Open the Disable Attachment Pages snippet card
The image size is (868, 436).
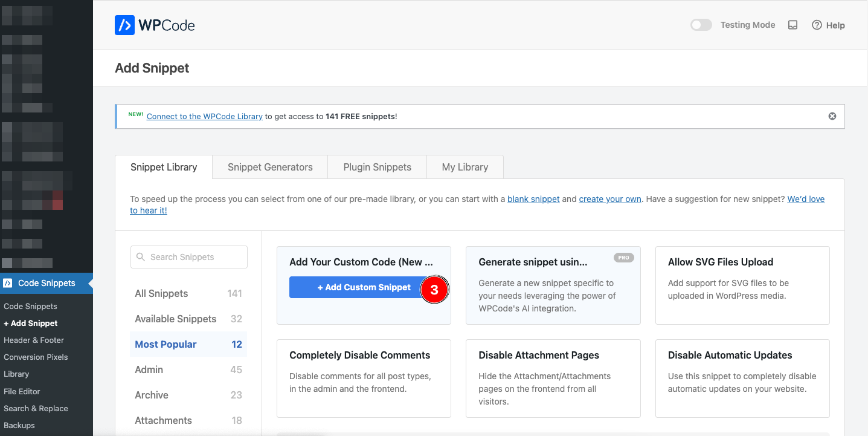[x=553, y=379]
